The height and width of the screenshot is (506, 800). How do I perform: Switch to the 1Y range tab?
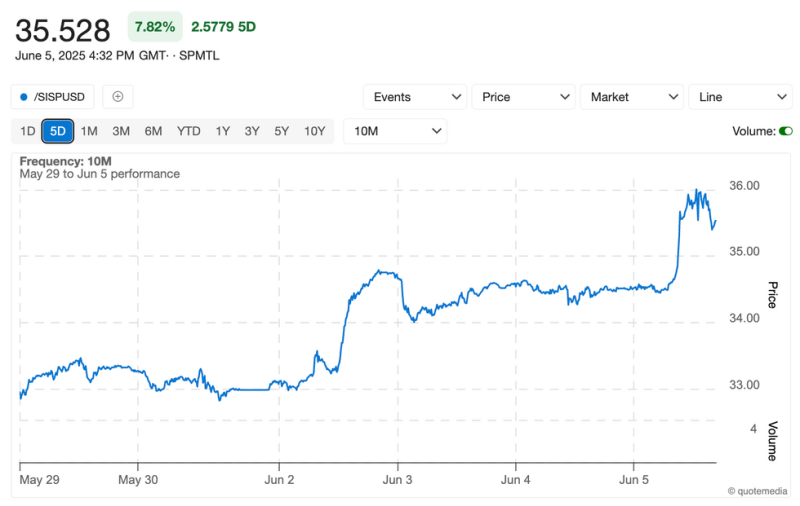[x=222, y=131]
